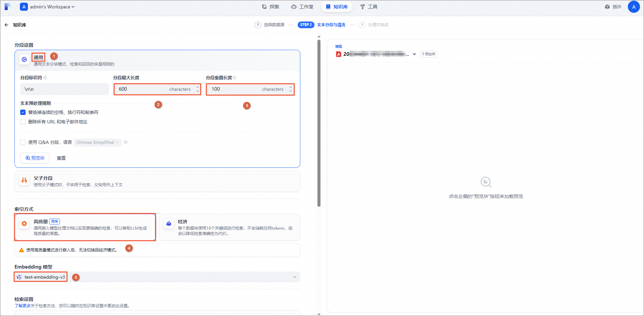Show the 分段标识符 help tooltip icon
The width and height of the screenshot is (644, 316).
coord(45,78)
